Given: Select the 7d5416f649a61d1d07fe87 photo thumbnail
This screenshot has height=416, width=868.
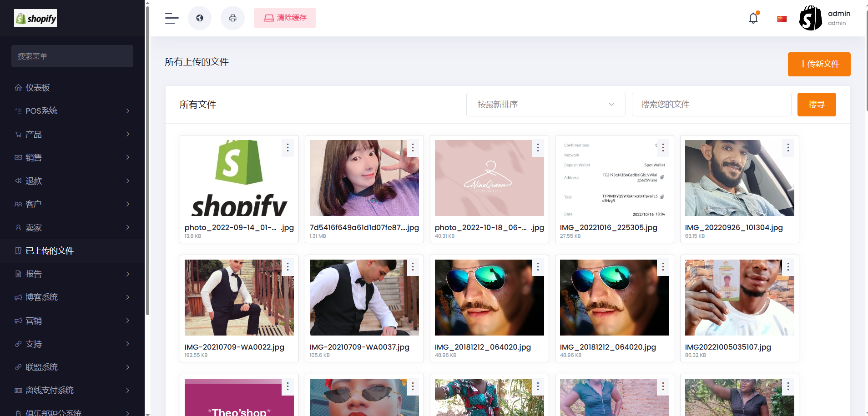Looking at the screenshot, I should tap(364, 178).
